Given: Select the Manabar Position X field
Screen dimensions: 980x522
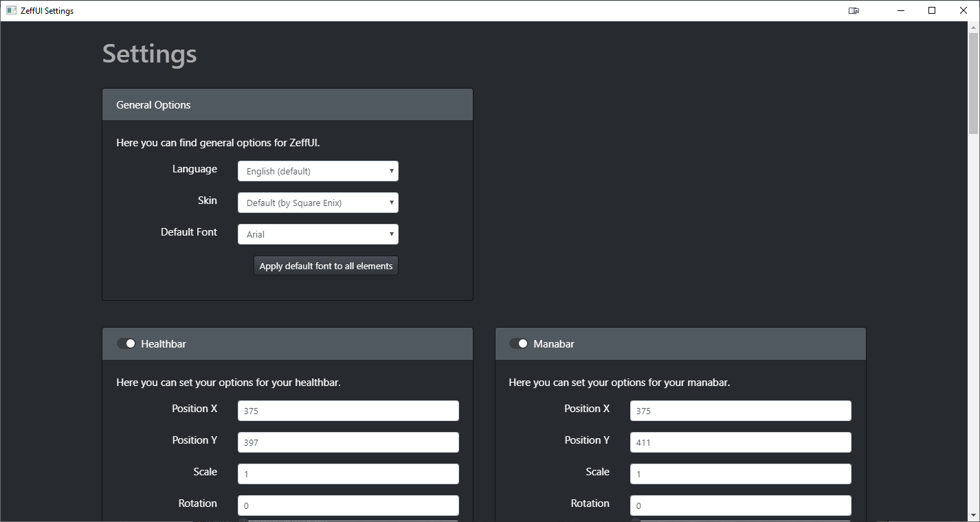Looking at the screenshot, I should click(740, 410).
